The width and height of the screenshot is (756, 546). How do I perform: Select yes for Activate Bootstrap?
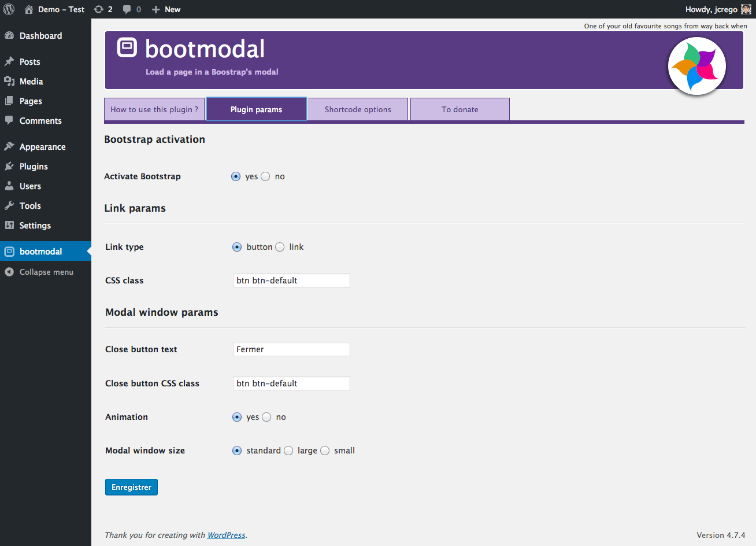pos(236,176)
